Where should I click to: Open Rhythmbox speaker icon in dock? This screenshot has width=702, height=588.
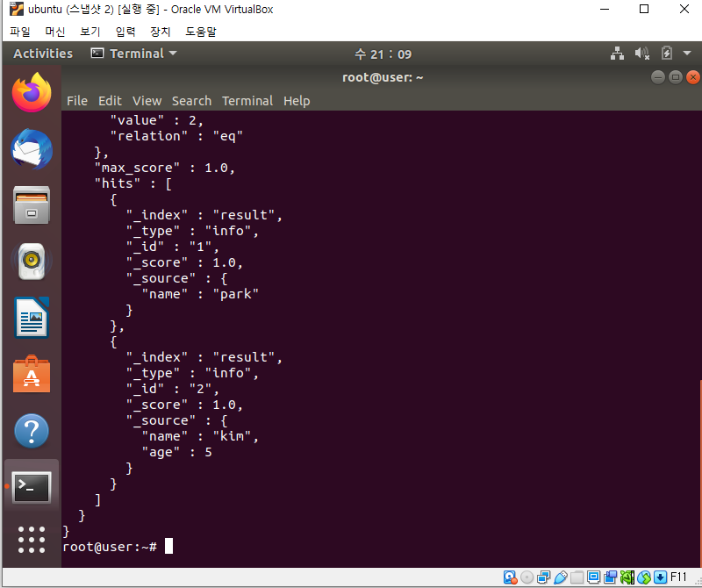point(32,262)
